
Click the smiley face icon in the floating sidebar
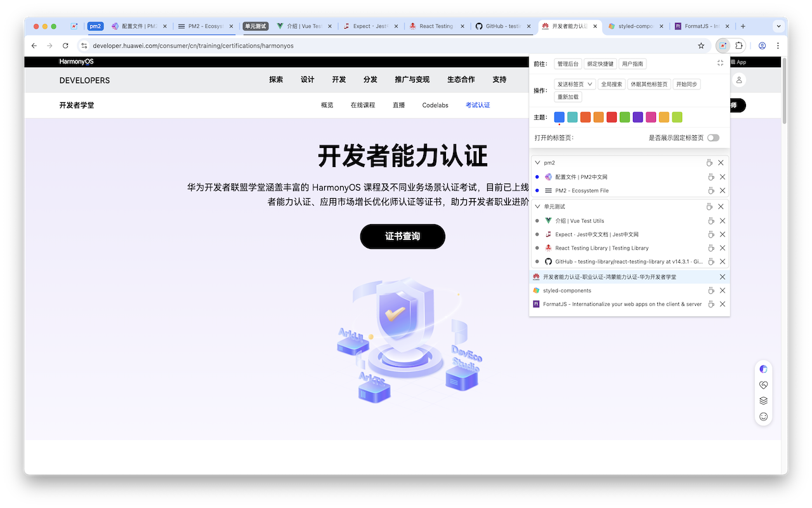(x=764, y=417)
